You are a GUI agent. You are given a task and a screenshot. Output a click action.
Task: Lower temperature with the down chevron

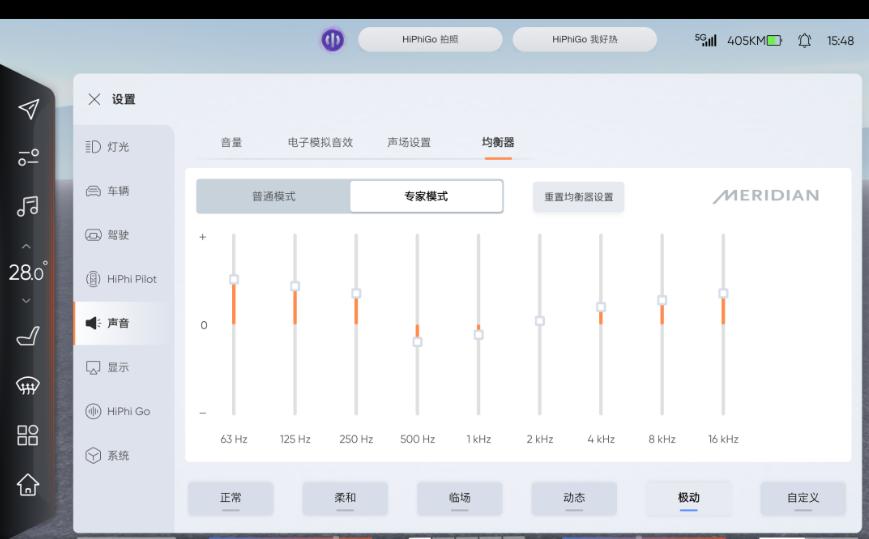[26, 300]
